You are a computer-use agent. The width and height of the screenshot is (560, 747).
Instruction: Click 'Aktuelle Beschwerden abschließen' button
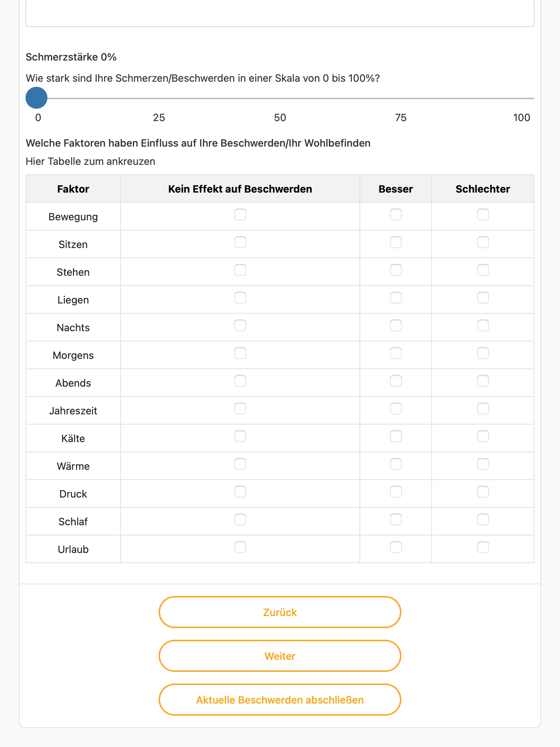280,700
